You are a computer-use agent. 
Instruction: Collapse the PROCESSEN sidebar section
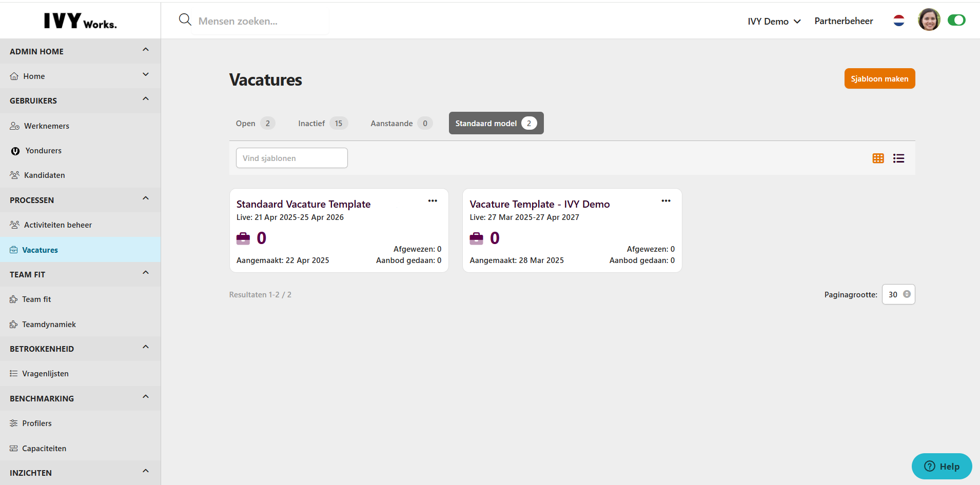click(146, 198)
